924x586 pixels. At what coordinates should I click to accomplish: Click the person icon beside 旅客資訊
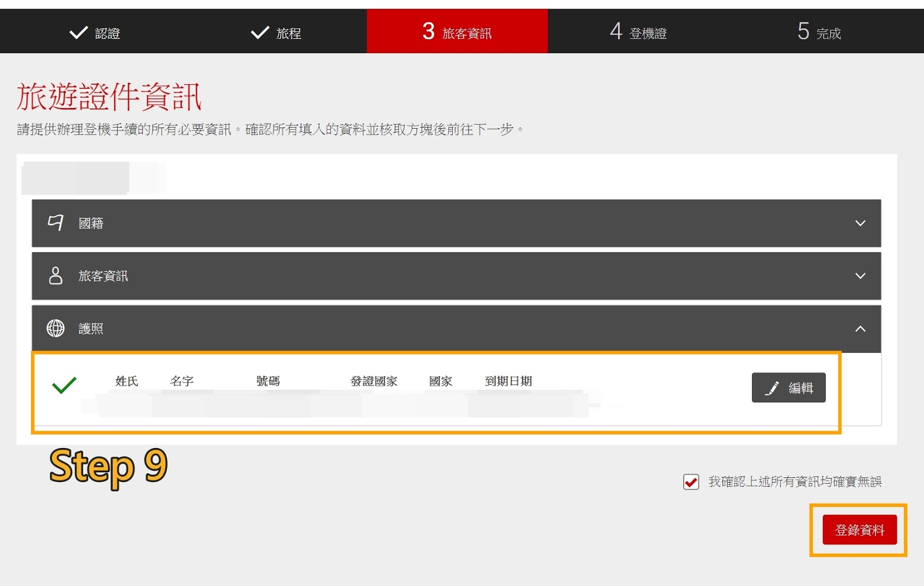tap(55, 275)
